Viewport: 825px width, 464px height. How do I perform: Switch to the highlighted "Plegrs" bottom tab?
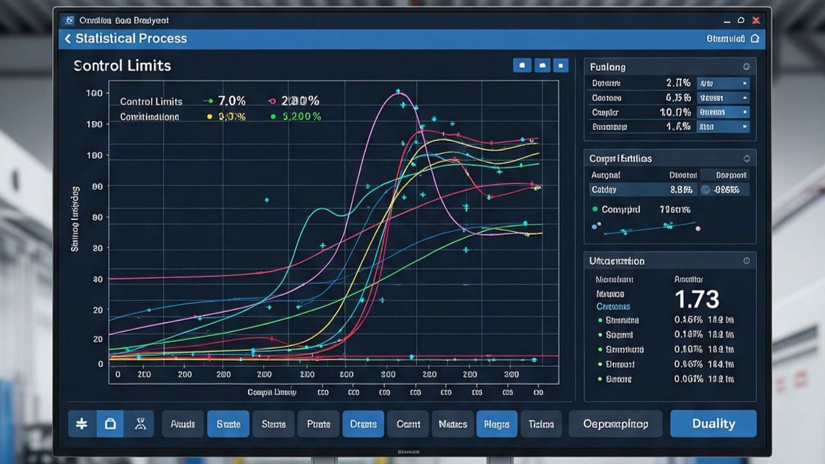tap(497, 423)
